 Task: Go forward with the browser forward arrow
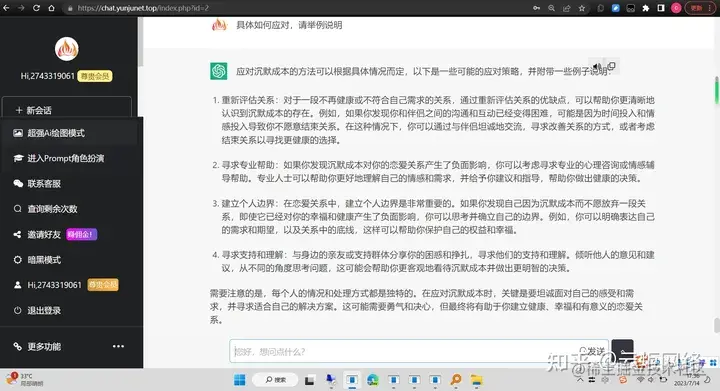[x=21, y=8]
